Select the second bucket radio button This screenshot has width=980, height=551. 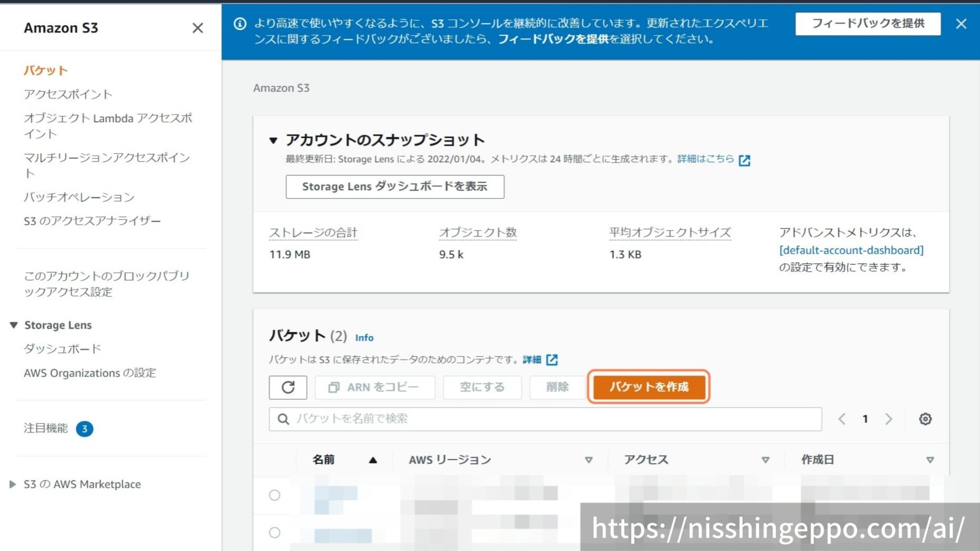point(274,532)
